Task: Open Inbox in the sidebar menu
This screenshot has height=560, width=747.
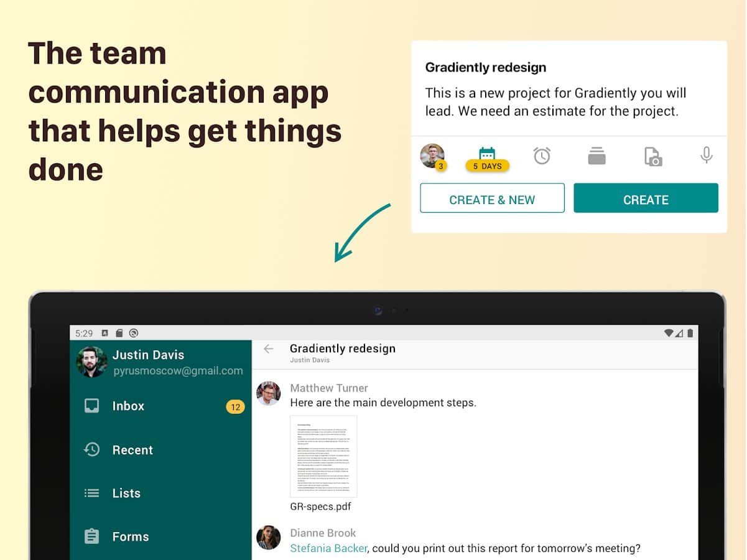Action: coord(128,406)
